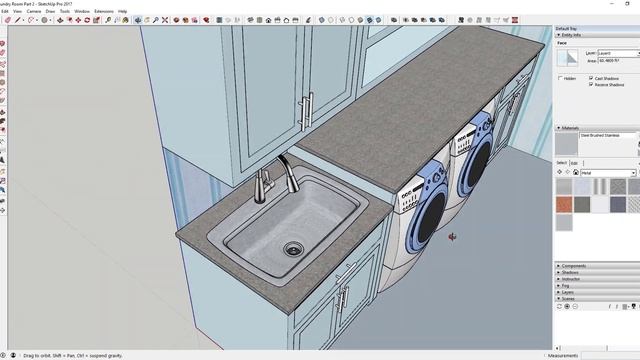Select the Arc tool

pyautogui.click(x=31, y=20)
